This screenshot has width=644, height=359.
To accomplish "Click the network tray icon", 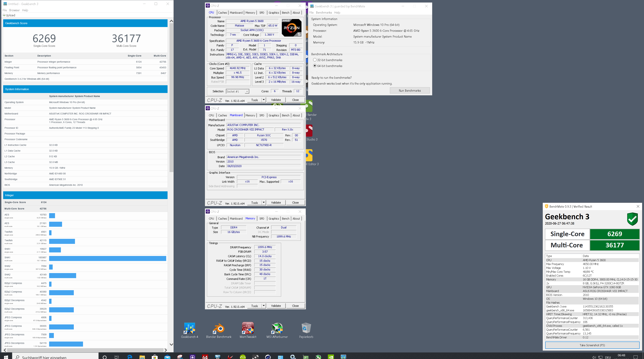I will tap(600, 357).
